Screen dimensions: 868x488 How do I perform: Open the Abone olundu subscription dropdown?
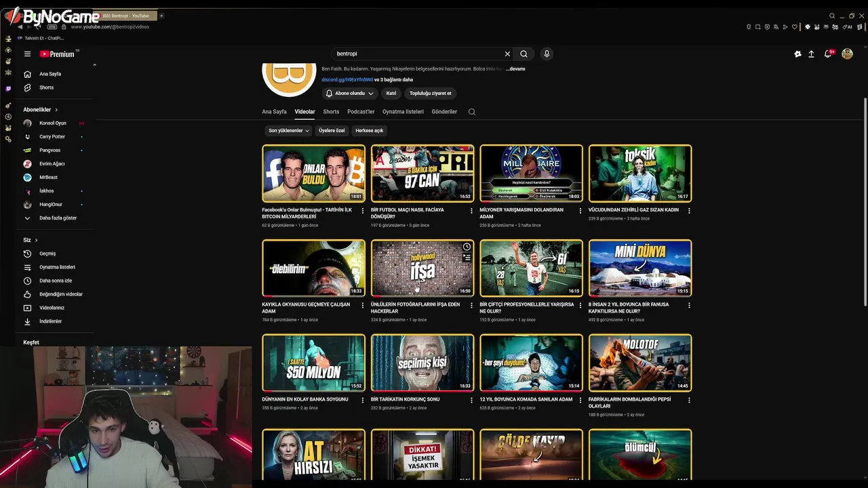pyautogui.click(x=350, y=93)
